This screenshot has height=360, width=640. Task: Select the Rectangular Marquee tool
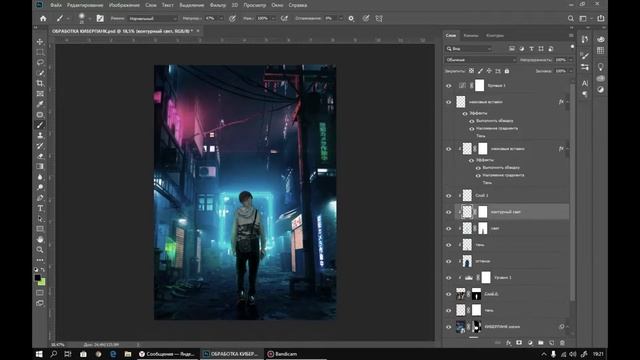click(x=40, y=52)
